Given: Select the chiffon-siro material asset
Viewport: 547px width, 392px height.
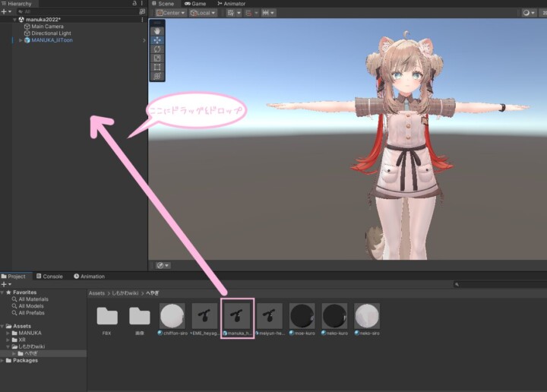Looking at the screenshot, I should click(x=172, y=320).
